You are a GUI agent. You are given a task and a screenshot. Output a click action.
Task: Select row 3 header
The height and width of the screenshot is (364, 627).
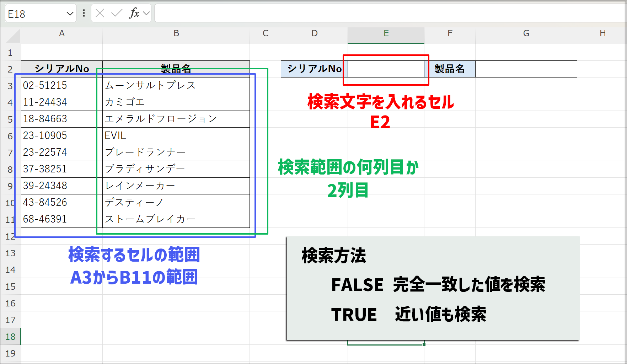(x=11, y=85)
